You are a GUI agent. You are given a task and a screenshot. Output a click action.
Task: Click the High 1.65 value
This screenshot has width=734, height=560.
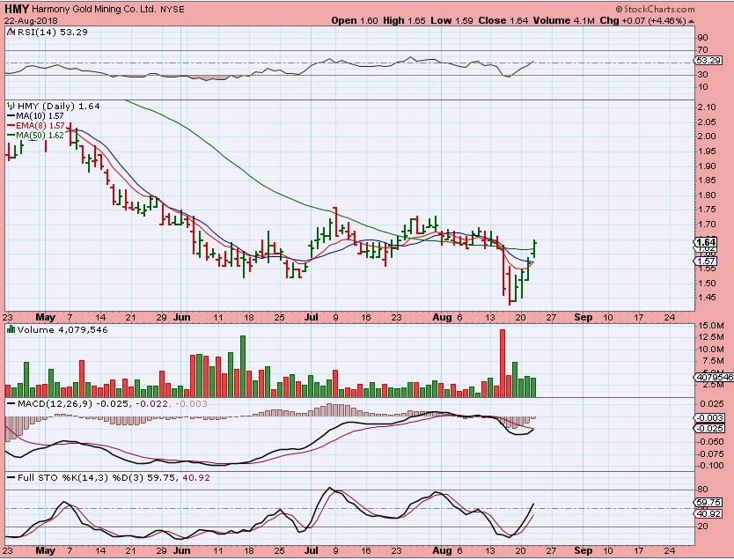(404, 20)
